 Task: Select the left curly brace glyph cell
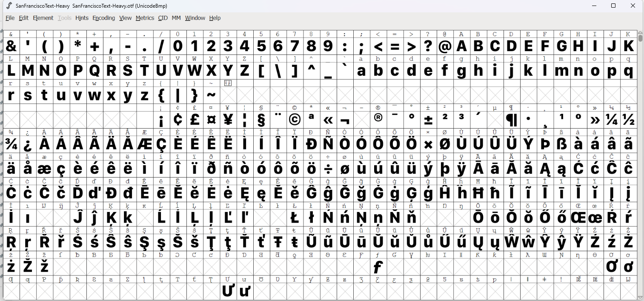pos(161,95)
